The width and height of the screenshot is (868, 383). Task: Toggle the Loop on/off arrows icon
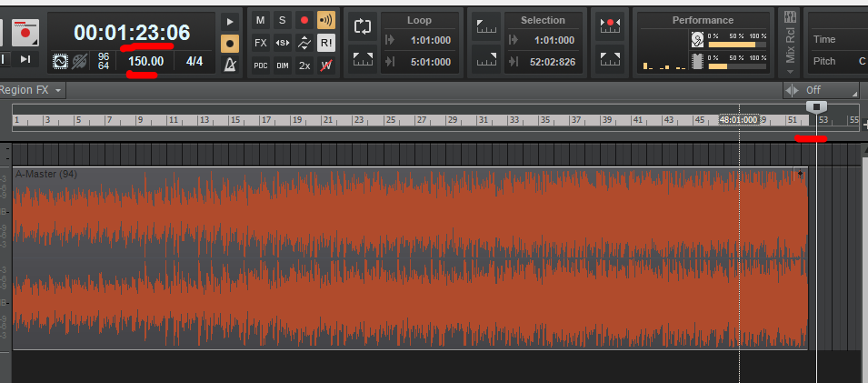[x=363, y=26]
